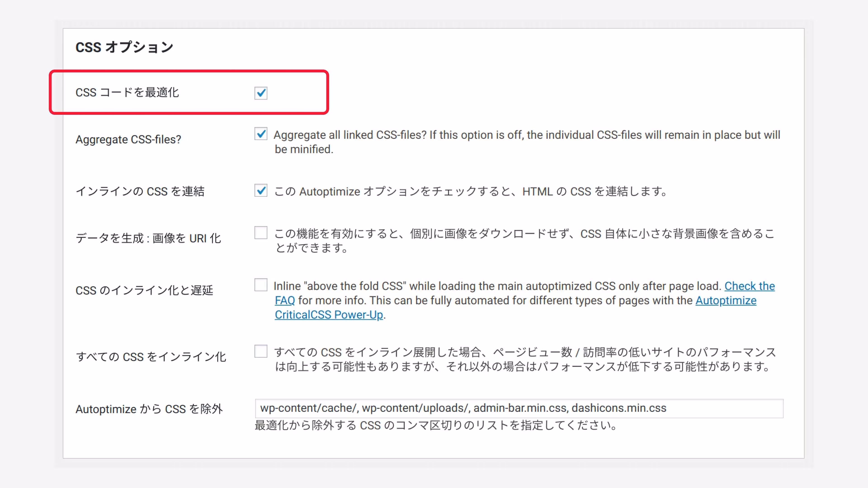
Task: Click the インラインの CSS を連結 label
Action: coord(140,191)
